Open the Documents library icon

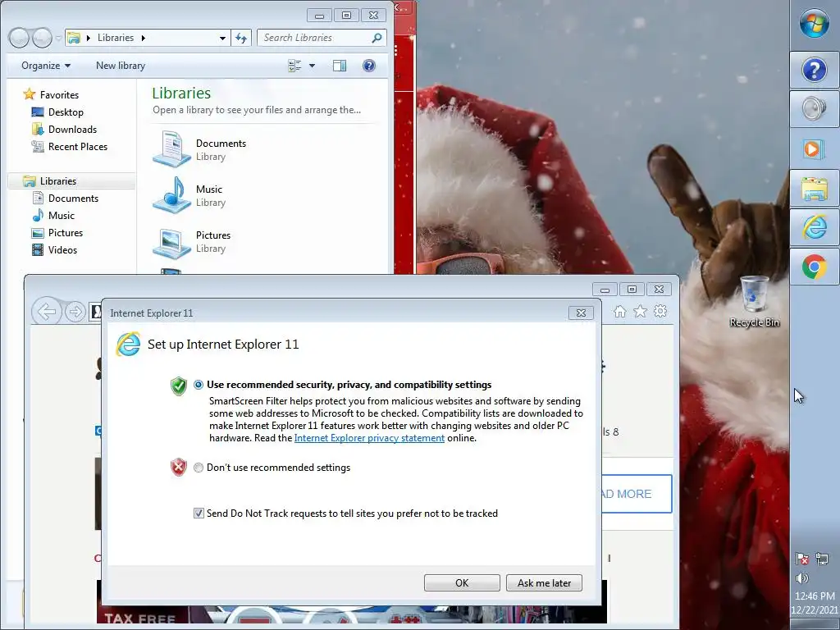tap(172, 149)
